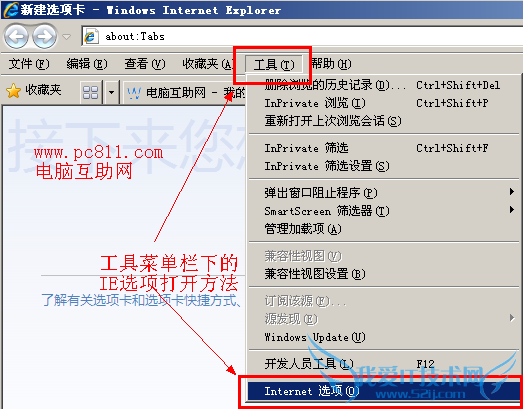Click the IE page icon in address bar

point(90,36)
